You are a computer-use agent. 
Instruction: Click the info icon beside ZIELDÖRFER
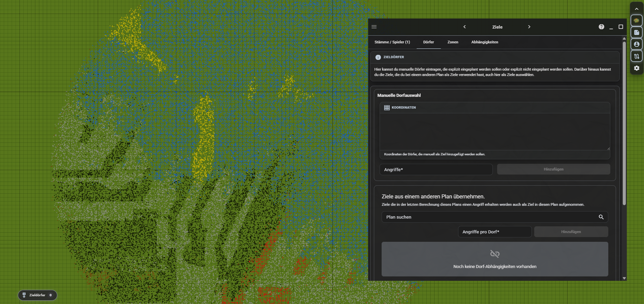click(x=378, y=57)
